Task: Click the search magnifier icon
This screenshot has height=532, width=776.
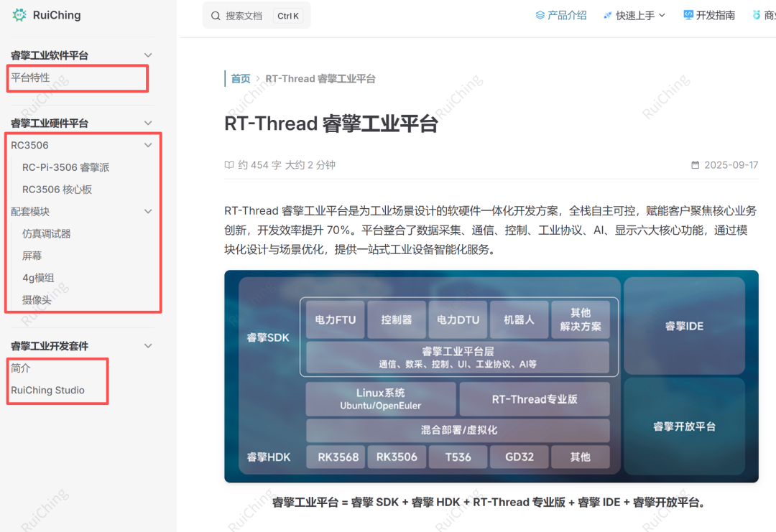Action: tap(216, 15)
